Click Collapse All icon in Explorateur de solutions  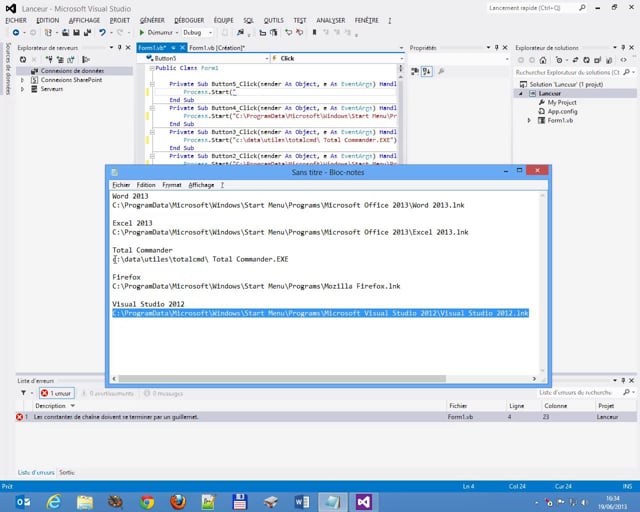[597, 60]
